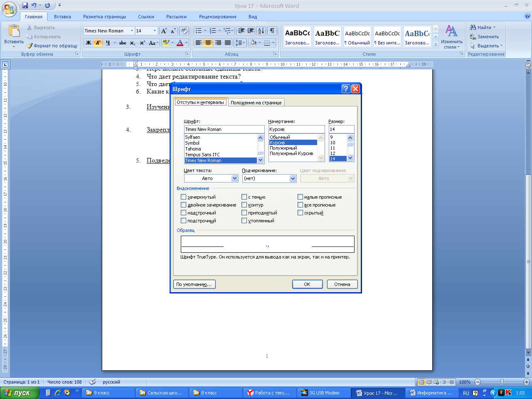Switch to Положение на странице tab
Screen dimensions: 532x399
(256, 103)
